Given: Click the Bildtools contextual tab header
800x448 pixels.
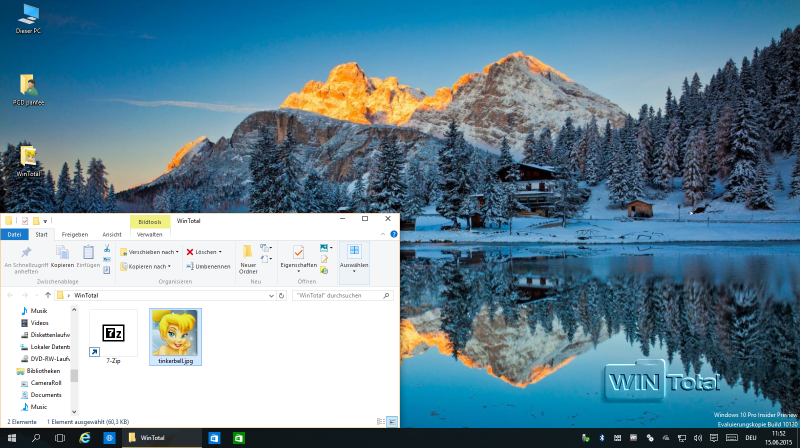Looking at the screenshot, I should (x=150, y=222).
